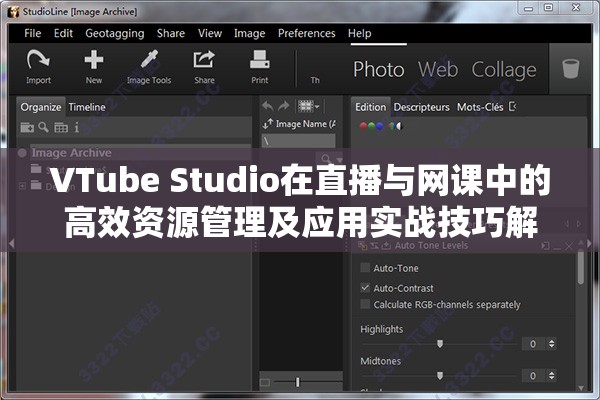Click the info 'i' icon
The height and width of the screenshot is (400, 600).
pyautogui.click(x=77, y=127)
